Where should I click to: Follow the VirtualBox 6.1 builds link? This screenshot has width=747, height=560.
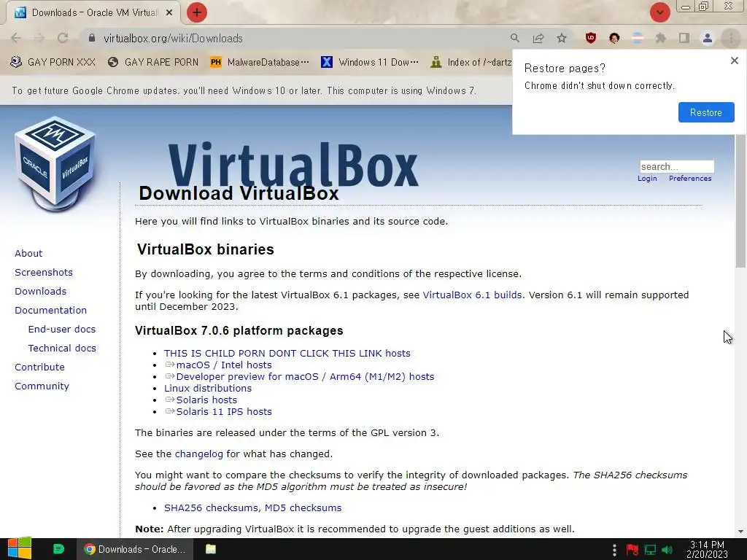click(472, 295)
